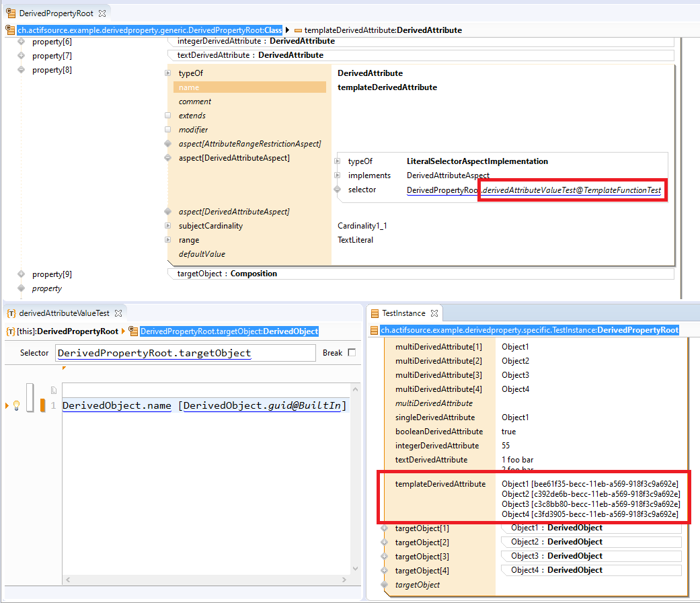The height and width of the screenshot is (603, 700).
Task: Click the diamond icon beside aspect[AttributeRangeRestrictionAspect]
Action: [x=168, y=144]
